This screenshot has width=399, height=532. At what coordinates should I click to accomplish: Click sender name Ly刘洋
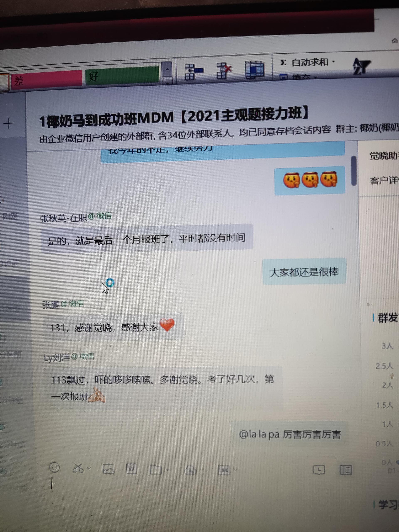point(57,358)
